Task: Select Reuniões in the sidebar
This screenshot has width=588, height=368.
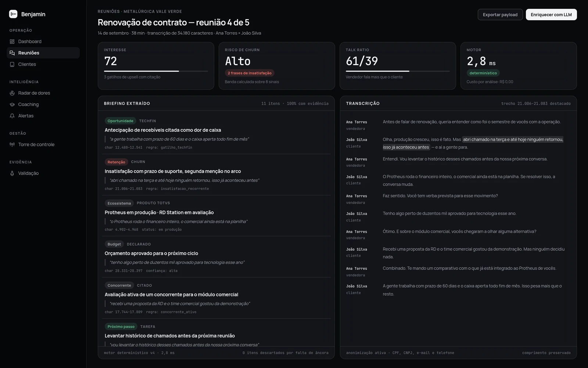Action: coord(43,53)
